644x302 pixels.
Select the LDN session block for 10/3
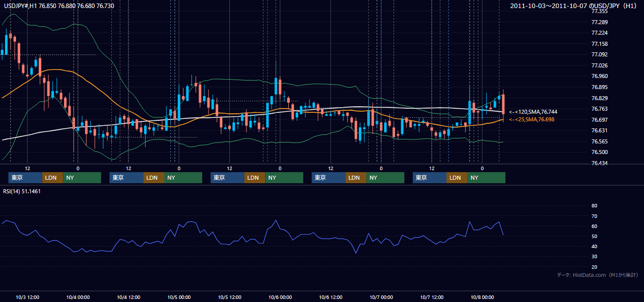pyautogui.click(x=53, y=178)
